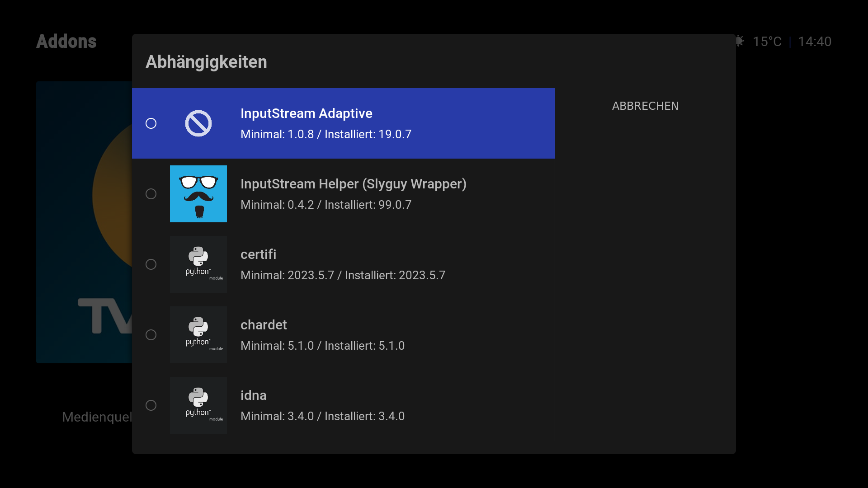This screenshot has height=488, width=868.
Task: Open the certifi dependency title
Action: click(258, 254)
